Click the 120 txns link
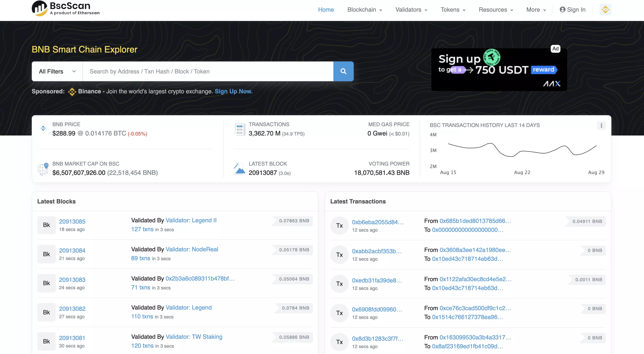 point(142,346)
